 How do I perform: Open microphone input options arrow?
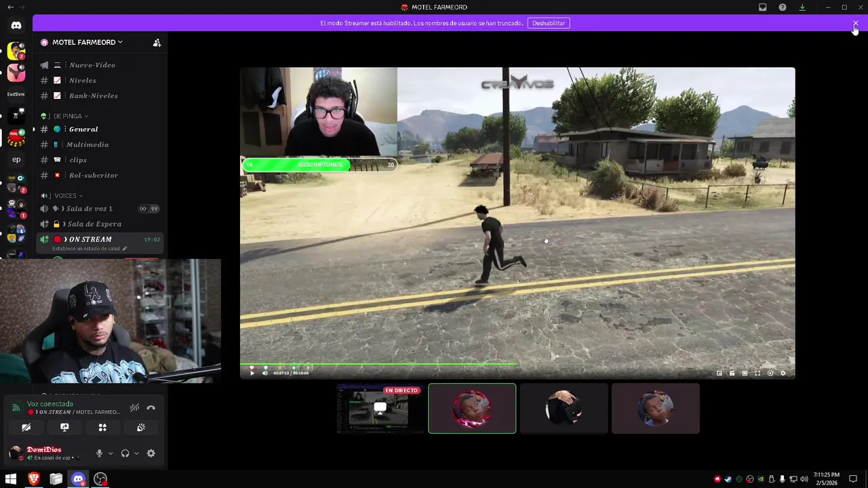click(110, 453)
